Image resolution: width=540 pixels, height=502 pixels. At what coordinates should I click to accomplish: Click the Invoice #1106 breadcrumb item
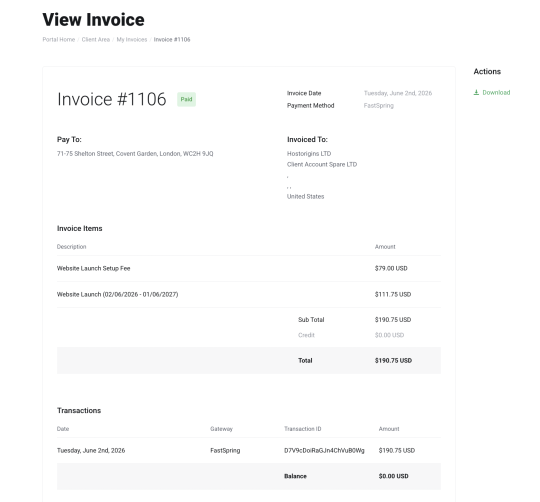point(172,40)
